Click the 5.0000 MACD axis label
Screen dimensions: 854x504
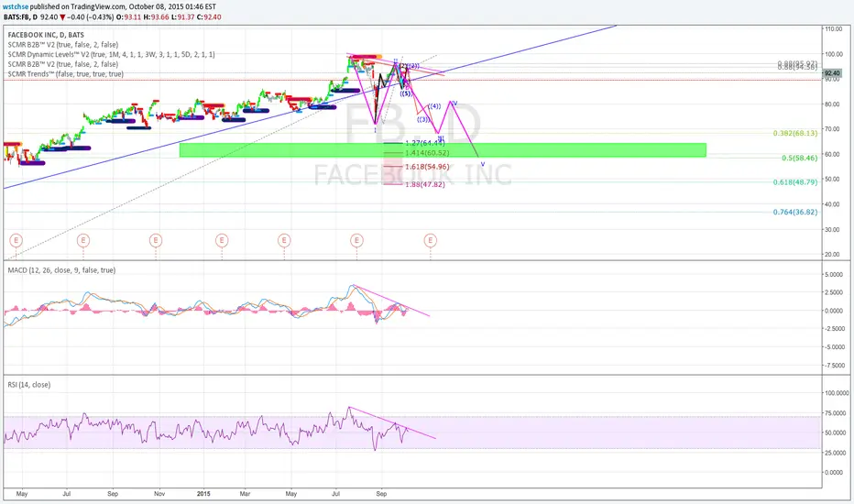pos(835,275)
